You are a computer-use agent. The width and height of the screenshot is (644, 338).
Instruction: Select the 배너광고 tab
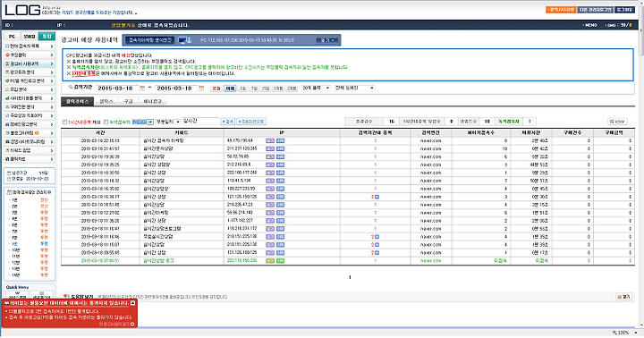pyautogui.click(x=152, y=101)
